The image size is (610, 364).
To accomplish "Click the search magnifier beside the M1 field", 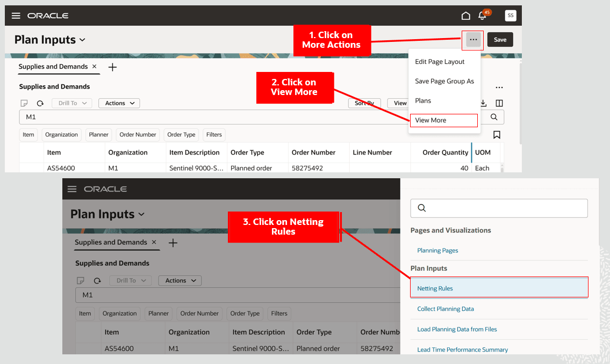I will pos(494,117).
